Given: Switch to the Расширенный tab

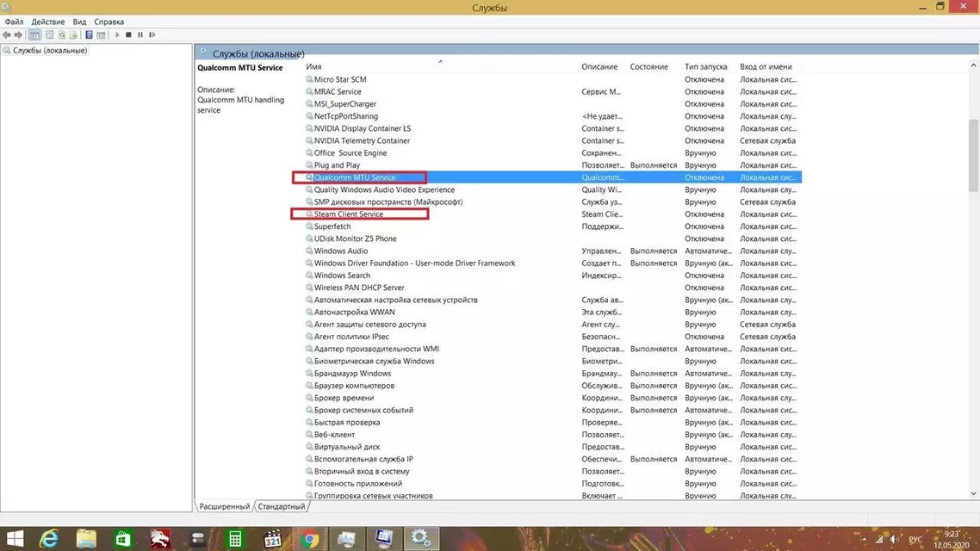Looking at the screenshot, I should tap(225, 506).
